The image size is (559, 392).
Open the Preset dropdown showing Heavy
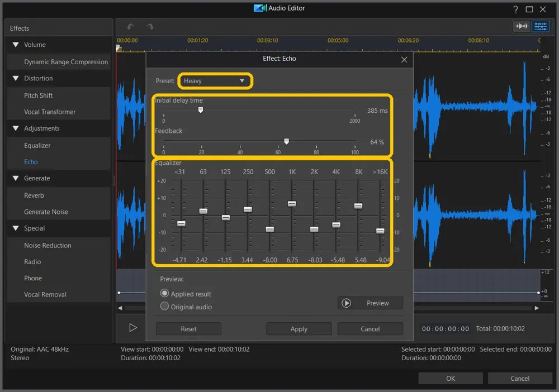pyautogui.click(x=215, y=81)
